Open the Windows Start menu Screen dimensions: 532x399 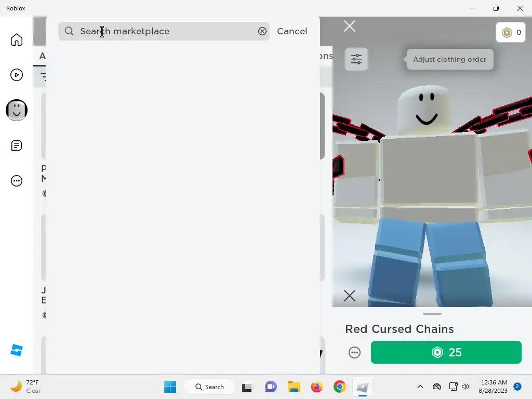(170, 387)
